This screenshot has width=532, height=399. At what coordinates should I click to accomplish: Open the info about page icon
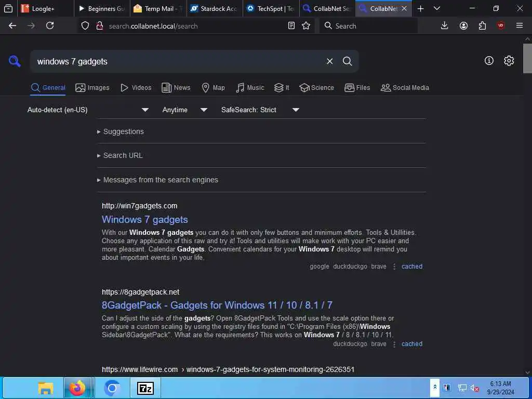[x=489, y=61]
